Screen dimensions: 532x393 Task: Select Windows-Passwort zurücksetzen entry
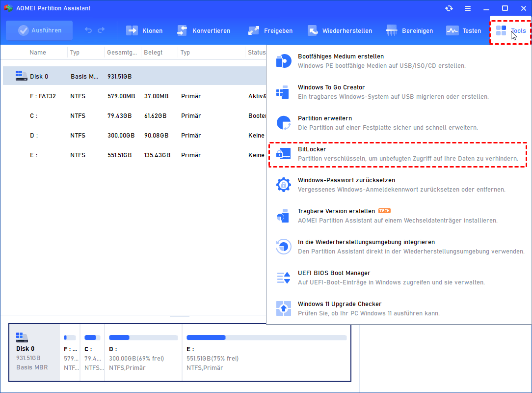(399, 185)
